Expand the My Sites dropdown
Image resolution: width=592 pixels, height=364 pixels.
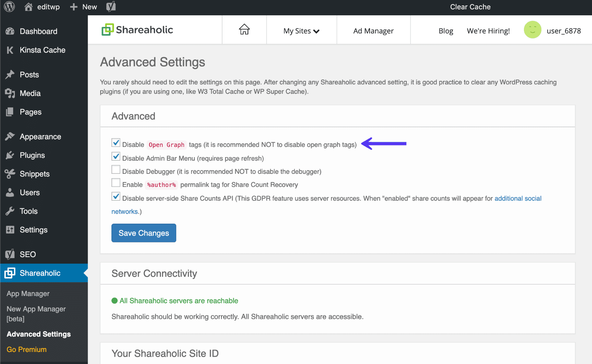[x=301, y=31]
